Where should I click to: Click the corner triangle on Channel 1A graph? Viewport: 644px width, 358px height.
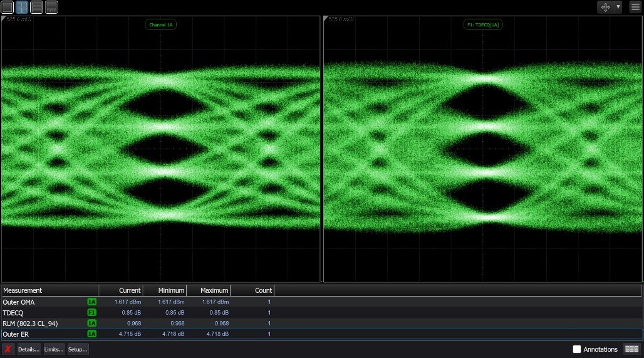4,19
